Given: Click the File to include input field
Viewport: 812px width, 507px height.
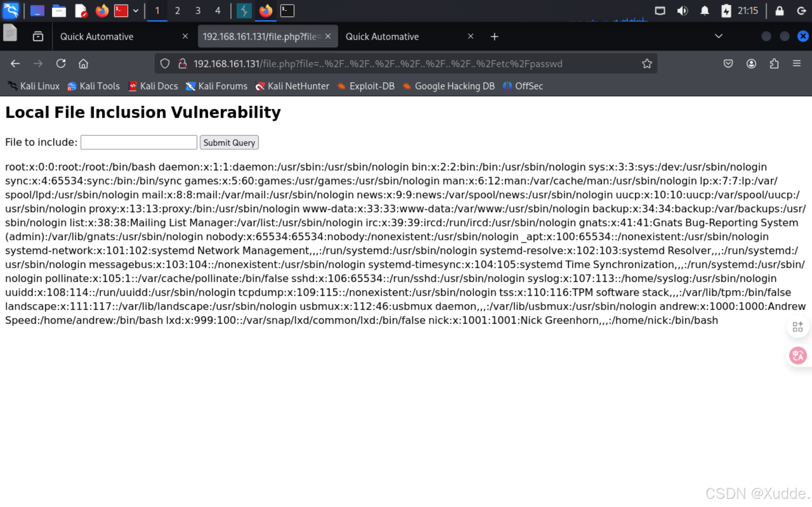Looking at the screenshot, I should 139,142.
